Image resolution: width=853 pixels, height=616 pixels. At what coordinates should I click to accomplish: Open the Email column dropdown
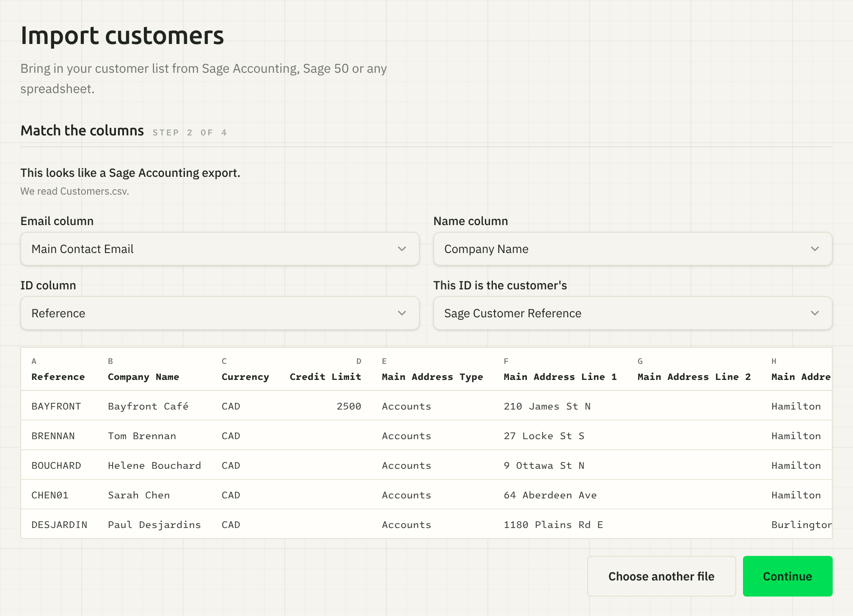pyautogui.click(x=220, y=249)
